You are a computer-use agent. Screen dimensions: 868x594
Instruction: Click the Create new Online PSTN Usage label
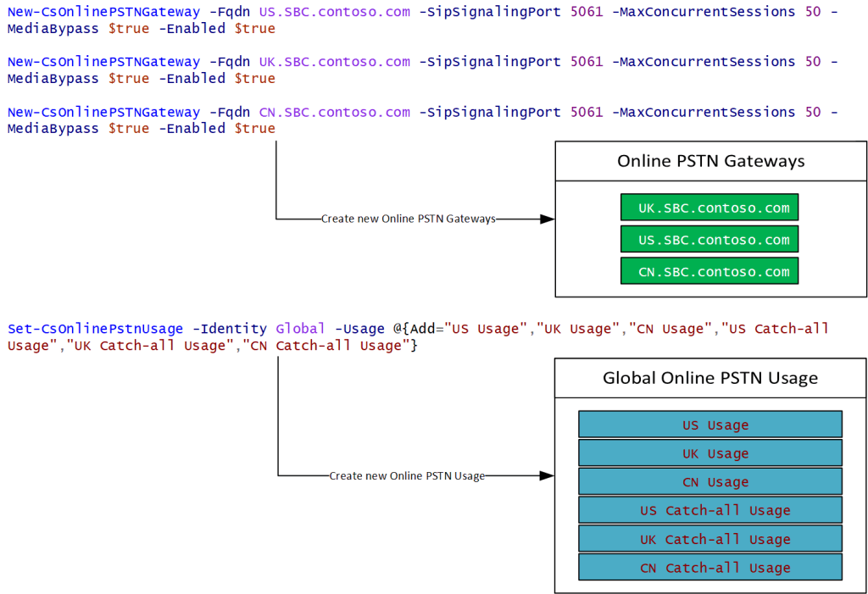click(x=407, y=476)
